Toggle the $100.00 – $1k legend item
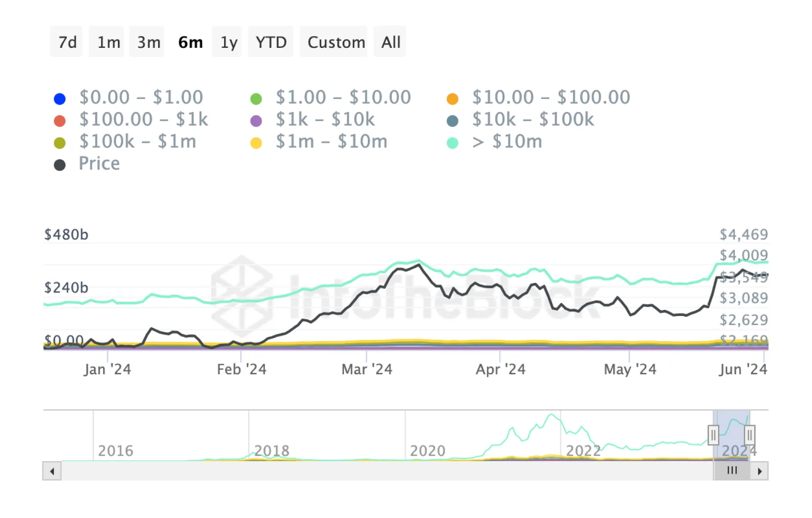812x518 pixels. point(131,120)
